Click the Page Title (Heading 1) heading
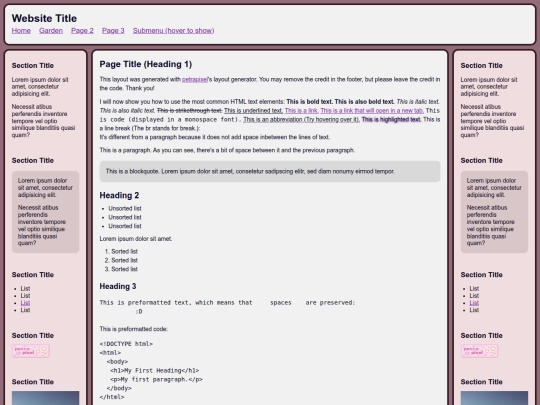The image size is (540, 405). [x=146, y=64]
